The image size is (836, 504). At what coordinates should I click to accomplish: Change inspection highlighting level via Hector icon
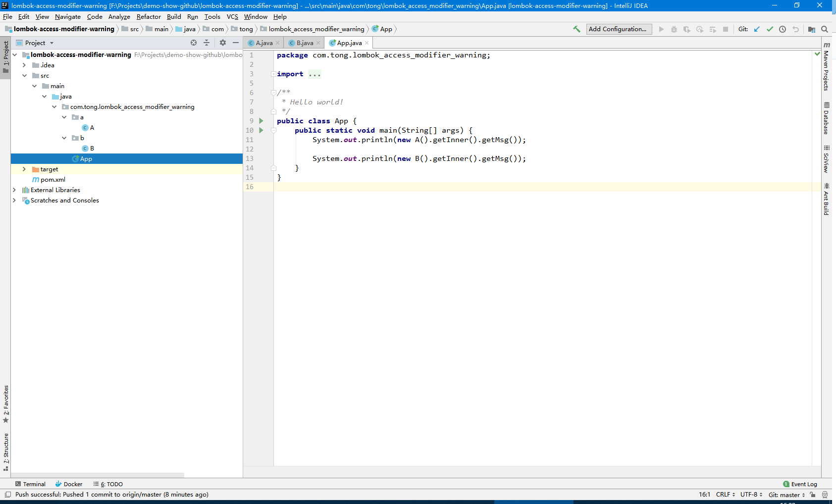click(x=825, y=494)
